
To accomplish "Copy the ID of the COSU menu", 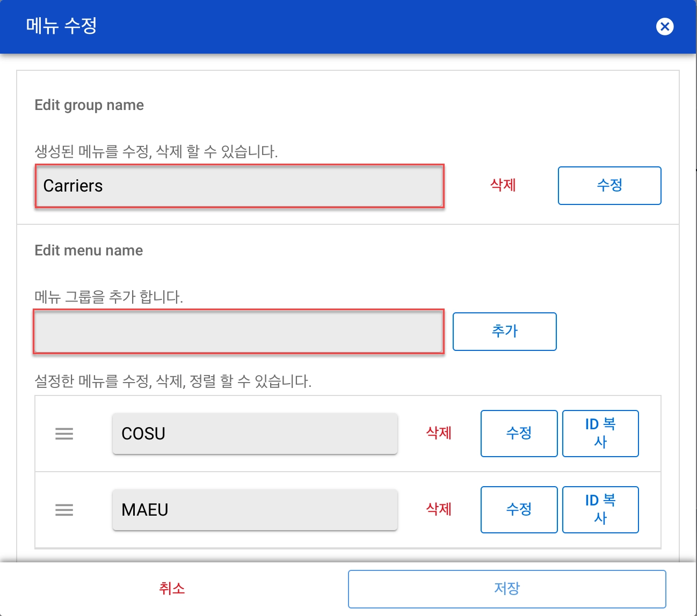I will 600,434.
